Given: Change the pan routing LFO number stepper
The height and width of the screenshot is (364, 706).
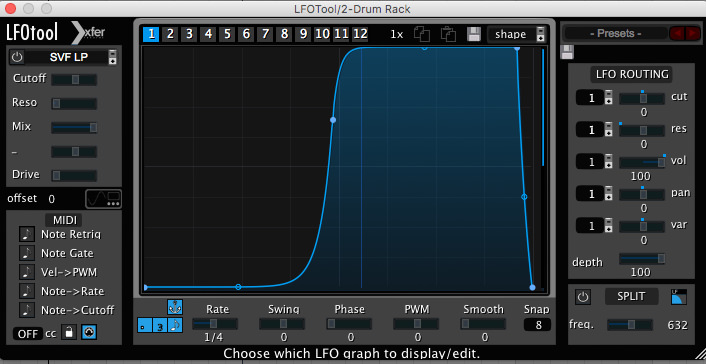Looking at the screenshot, I should 608,194.
